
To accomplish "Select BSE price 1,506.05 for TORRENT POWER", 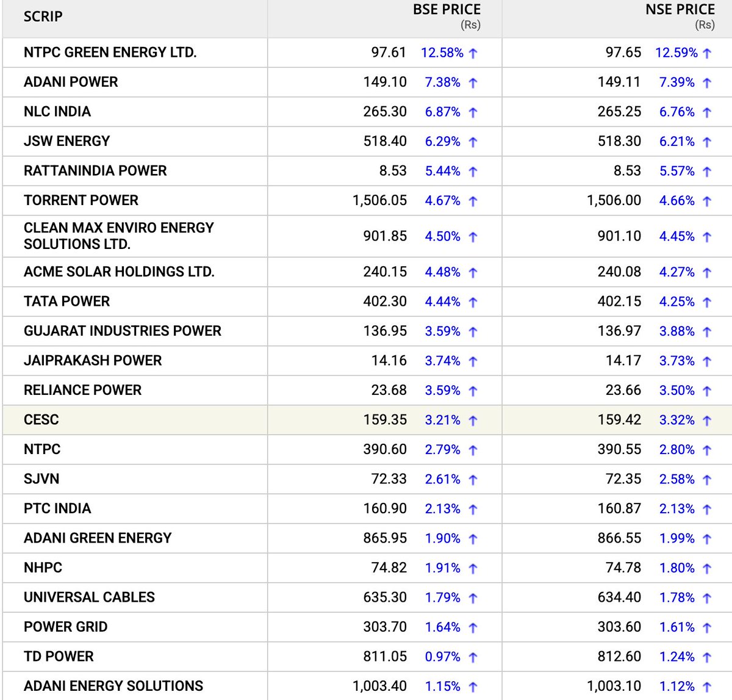I will tap(379, 200).
